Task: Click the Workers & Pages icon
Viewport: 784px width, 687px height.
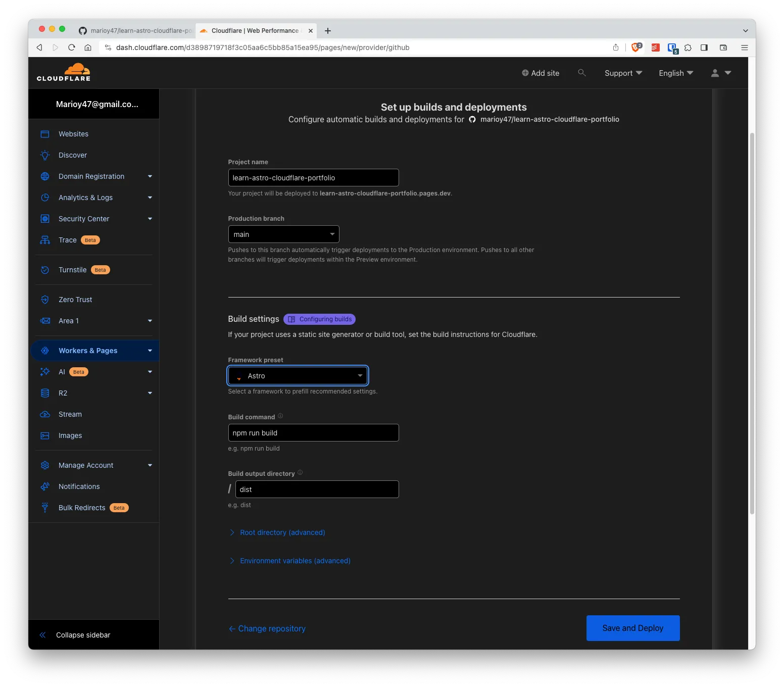Action: (45, 351)
